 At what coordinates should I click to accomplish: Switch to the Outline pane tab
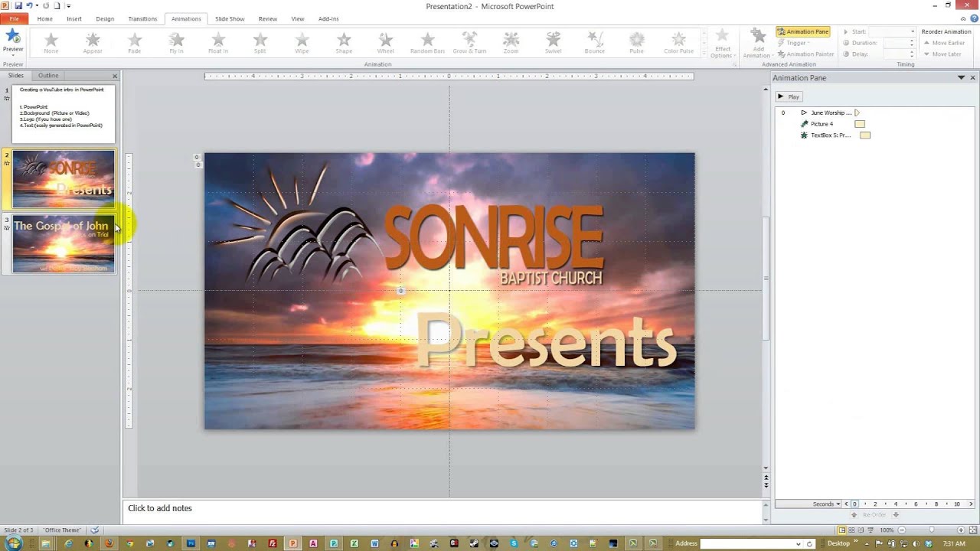point(48,76)
